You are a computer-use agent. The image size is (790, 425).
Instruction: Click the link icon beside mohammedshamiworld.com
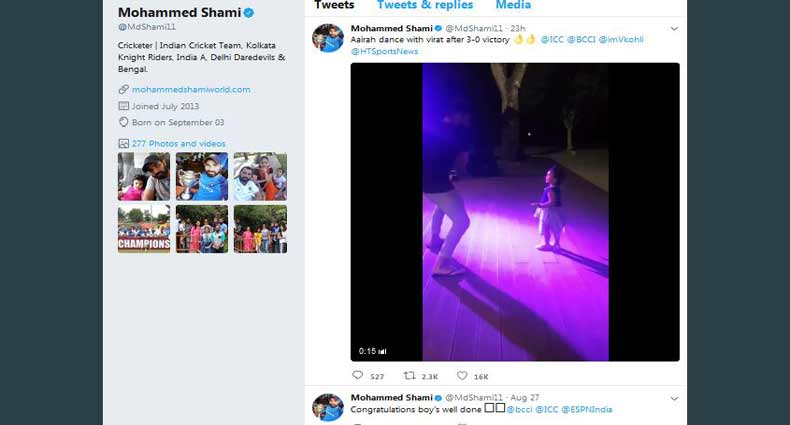coord(123,90)
